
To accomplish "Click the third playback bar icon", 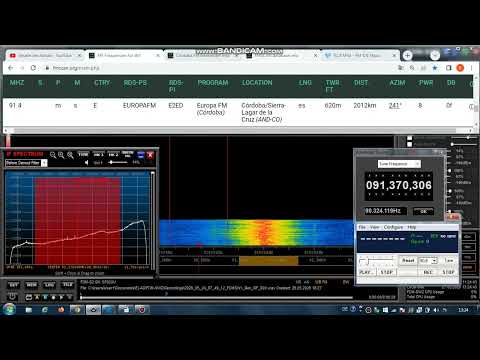I will (x=45, y=297).
